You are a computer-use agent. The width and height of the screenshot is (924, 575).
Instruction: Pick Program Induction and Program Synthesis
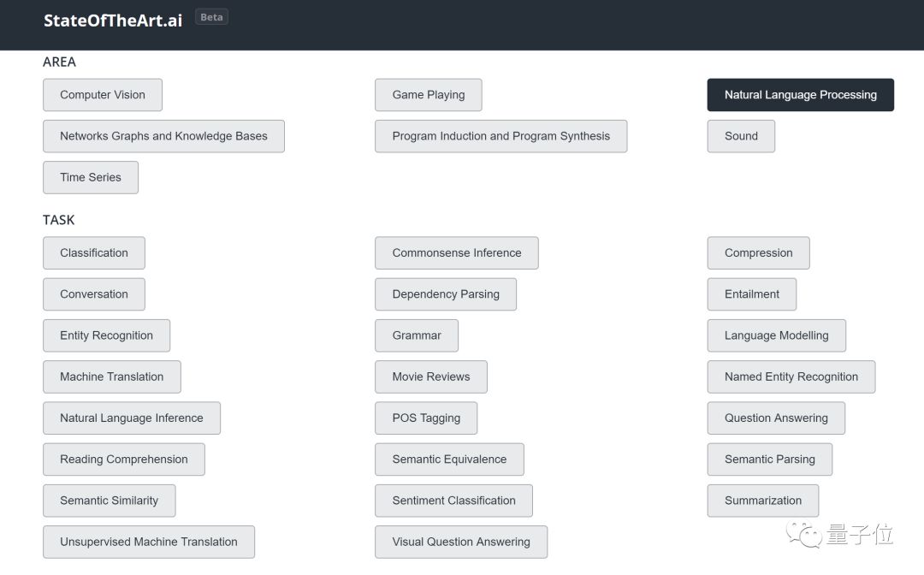point(500,136)
